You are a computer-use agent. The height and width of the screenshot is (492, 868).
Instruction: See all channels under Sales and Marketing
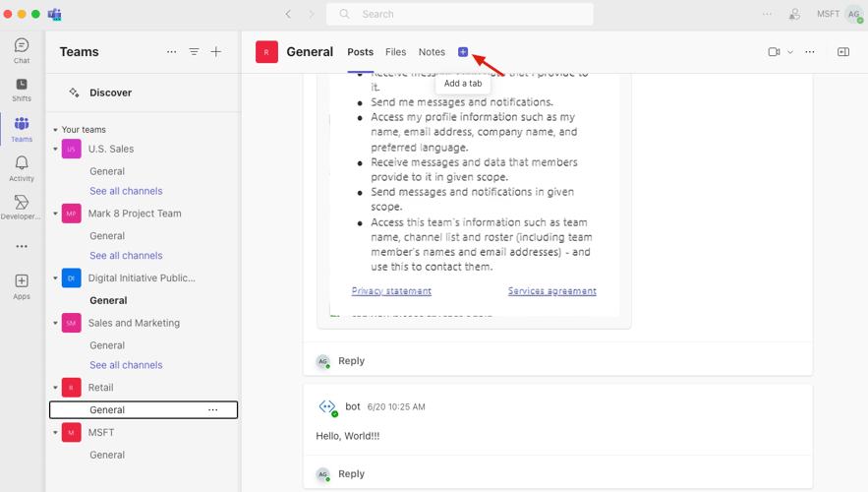click(126, 366)
